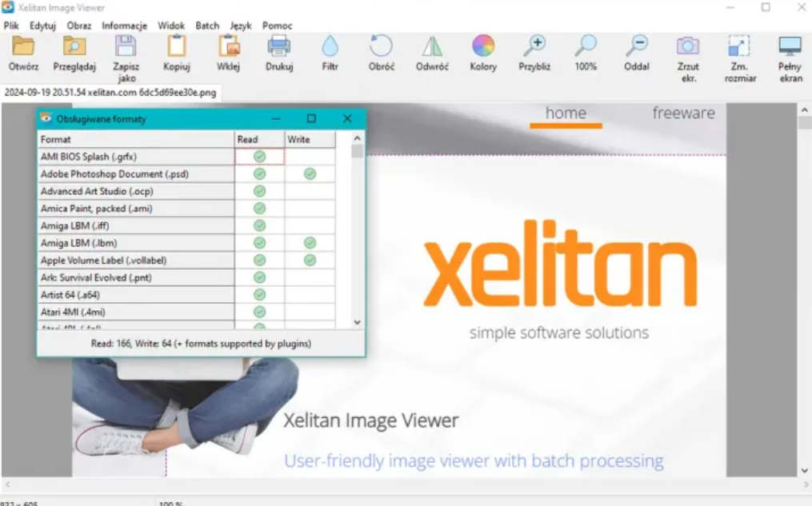Viewport: 812px width, 506px height.
Task: Click the Xelitan Image Viewer title bar icon
Action: [8, 7]
